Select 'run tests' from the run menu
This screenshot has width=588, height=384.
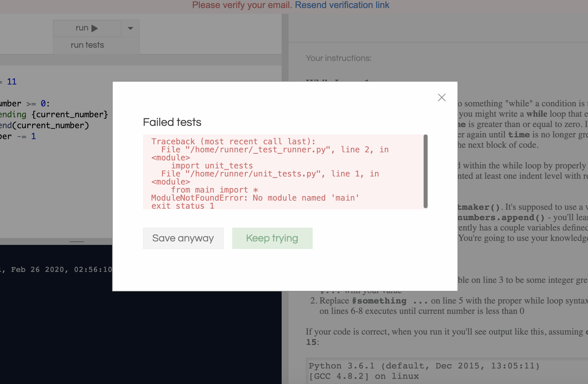87,45
